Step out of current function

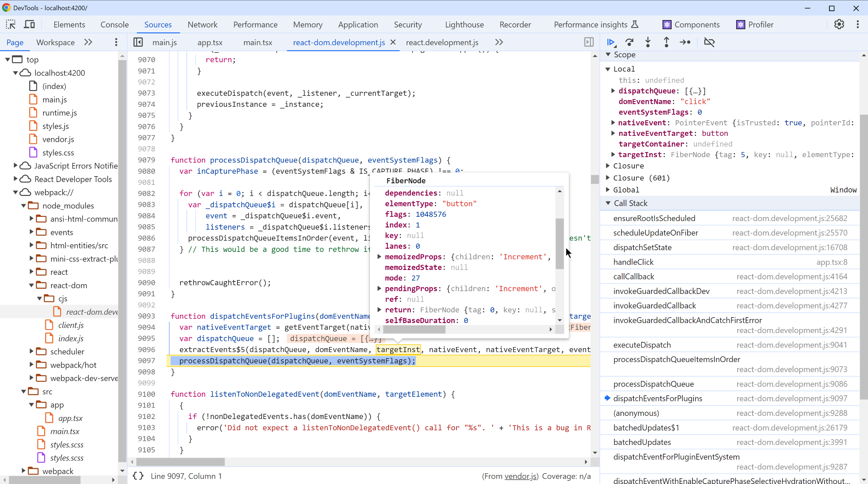666,42
